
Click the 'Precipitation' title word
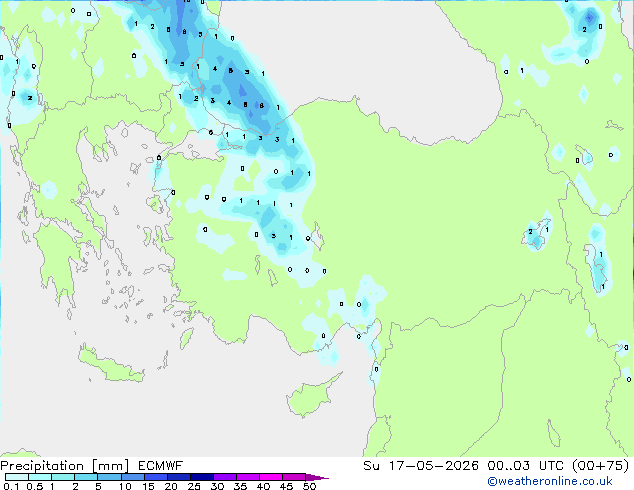click(x=42, y=466)
